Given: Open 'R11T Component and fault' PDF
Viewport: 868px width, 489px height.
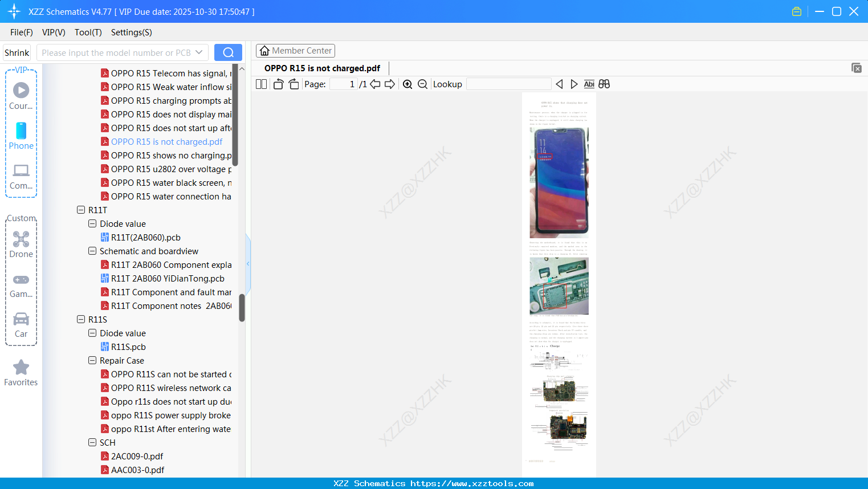Looking at the screenshot, I should (x=166, y=292).
